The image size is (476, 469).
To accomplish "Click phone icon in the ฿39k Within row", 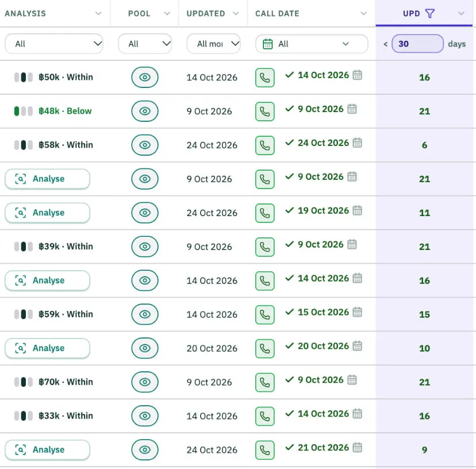I will pos(264,247).
